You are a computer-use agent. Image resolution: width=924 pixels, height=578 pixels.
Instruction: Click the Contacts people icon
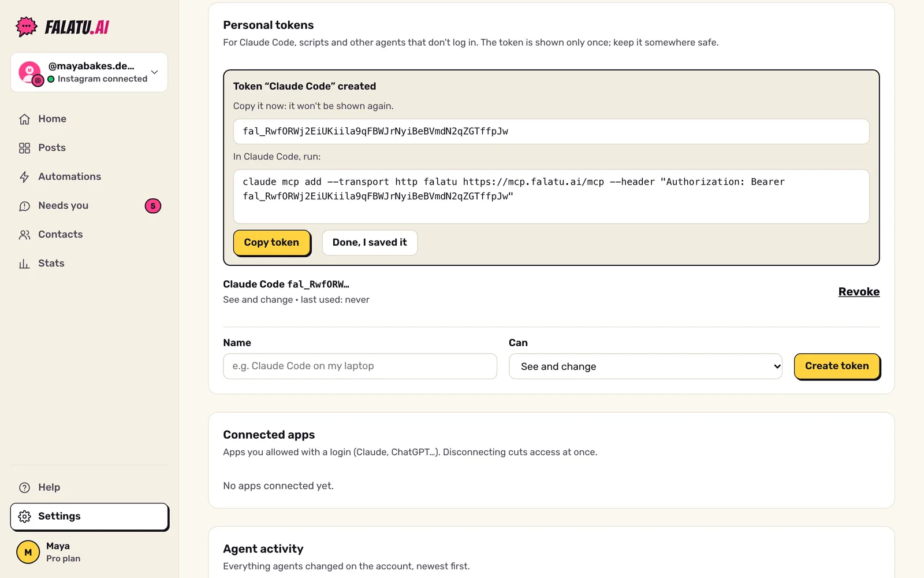(x=24, y=235)
